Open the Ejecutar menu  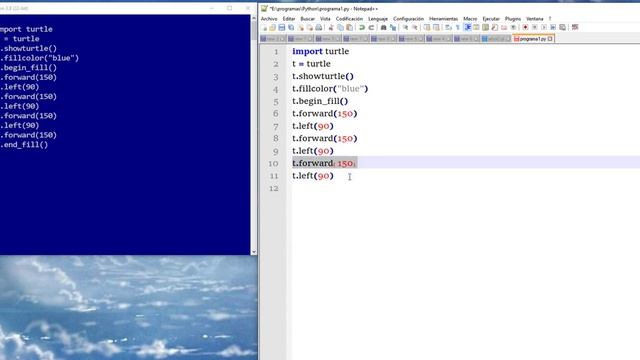coord(491,19)
